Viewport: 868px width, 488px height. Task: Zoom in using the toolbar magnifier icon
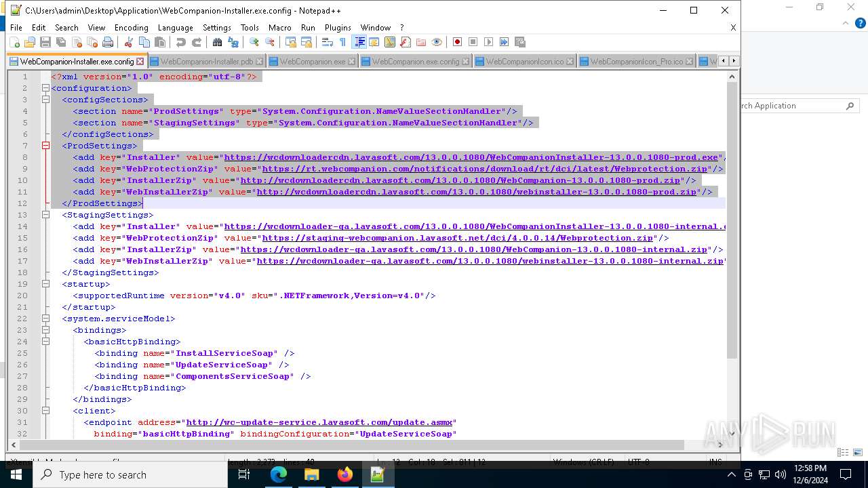click(254, 42)
